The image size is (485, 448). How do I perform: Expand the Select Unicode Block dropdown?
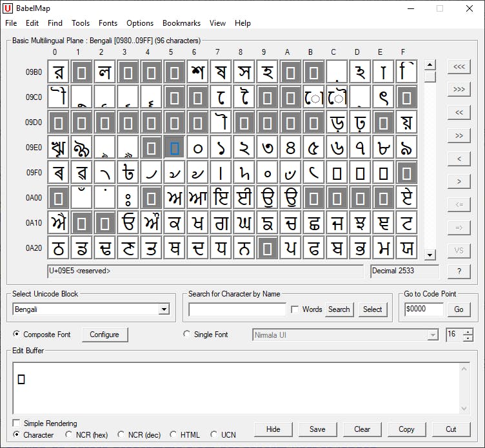point(164,309)
